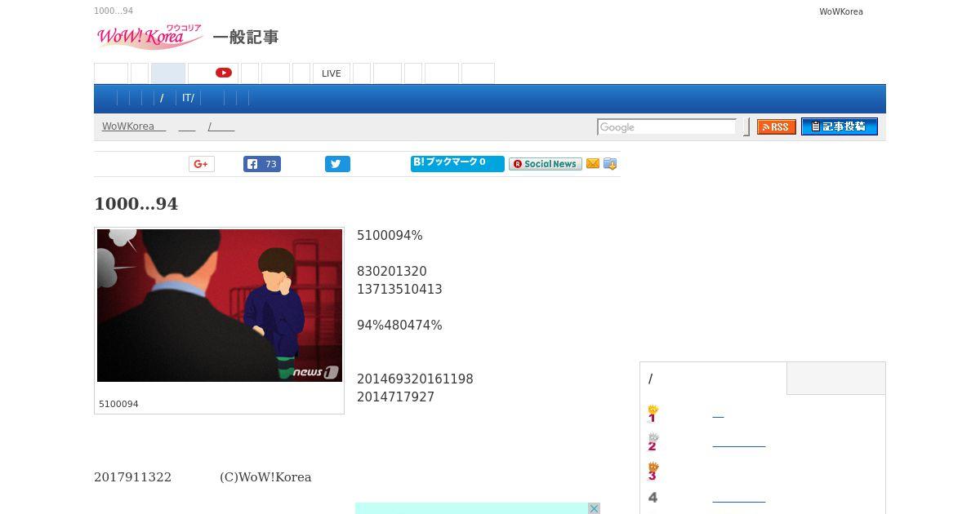Click the 2017911322 date stamp text

tap(132, 477)
